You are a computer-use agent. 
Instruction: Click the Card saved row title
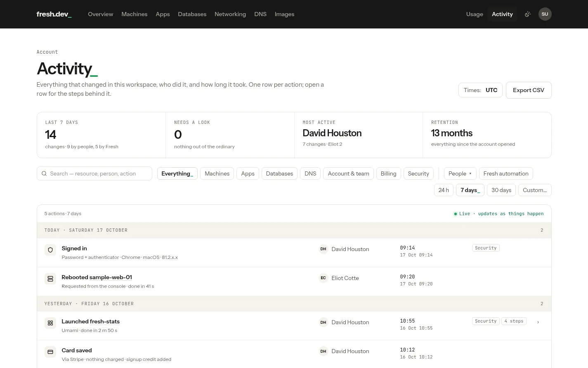[77, 350]
